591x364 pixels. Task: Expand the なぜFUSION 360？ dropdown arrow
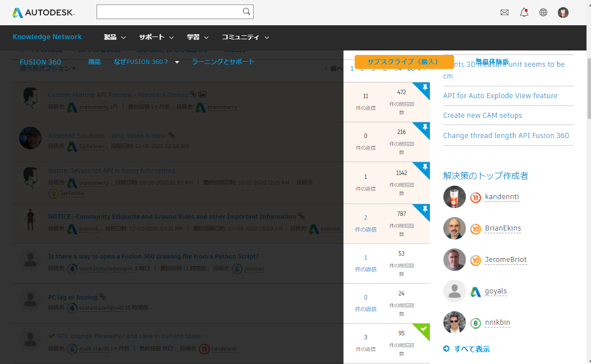coord(177,62)
